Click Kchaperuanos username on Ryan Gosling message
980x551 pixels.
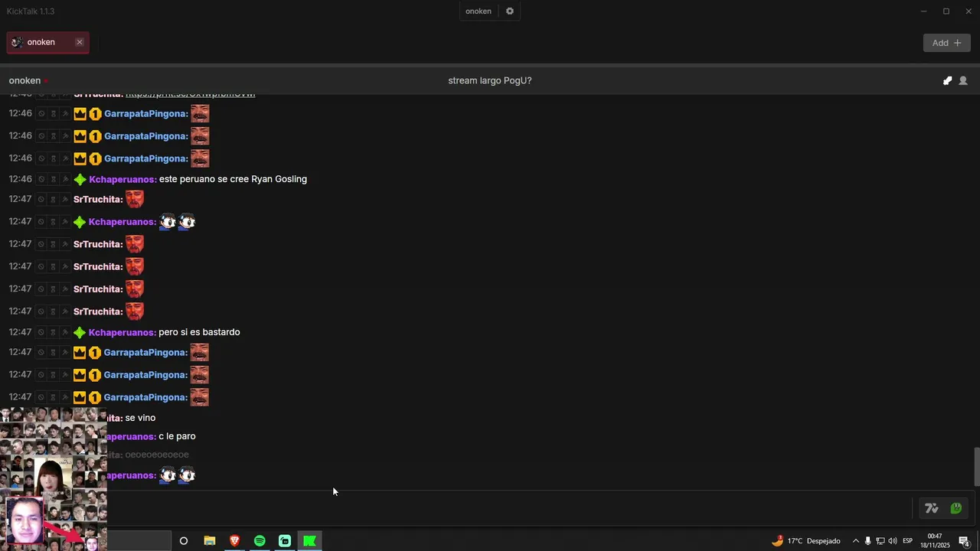pyautogui.click(x=122, y=179)
